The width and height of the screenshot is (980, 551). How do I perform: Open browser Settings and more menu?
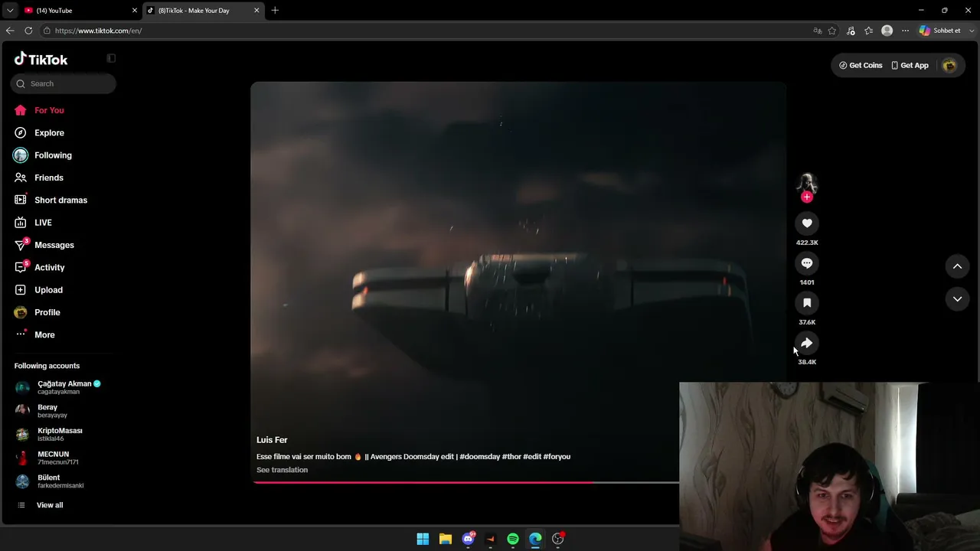pos(905,31)
